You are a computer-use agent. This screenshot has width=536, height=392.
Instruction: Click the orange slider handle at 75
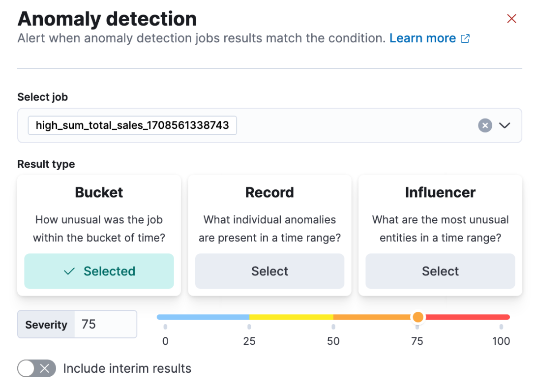(x=417, y=317)
